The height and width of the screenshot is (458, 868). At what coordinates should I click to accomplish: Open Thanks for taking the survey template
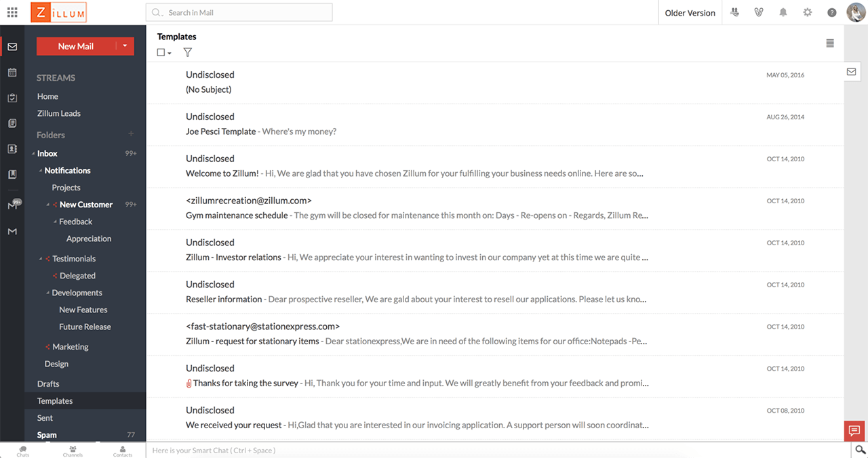tap(495, 376)
